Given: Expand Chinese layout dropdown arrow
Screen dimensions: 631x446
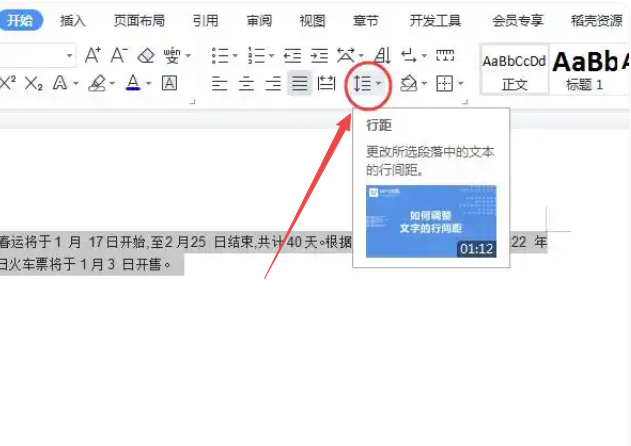Looking at the screenshot, I should 361,56.
